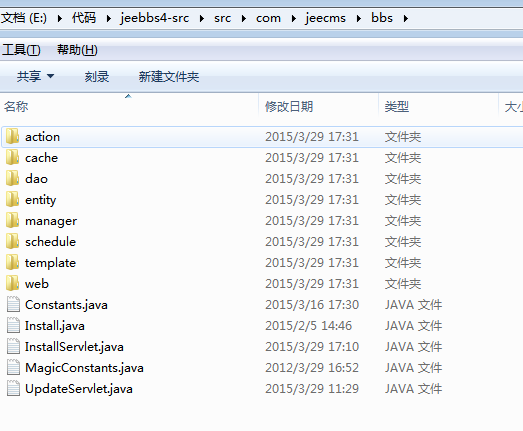Expand the arrow after jeebbs4-src breadcrumb
Viewport: 523px width, 431px height.
[202, 18]
